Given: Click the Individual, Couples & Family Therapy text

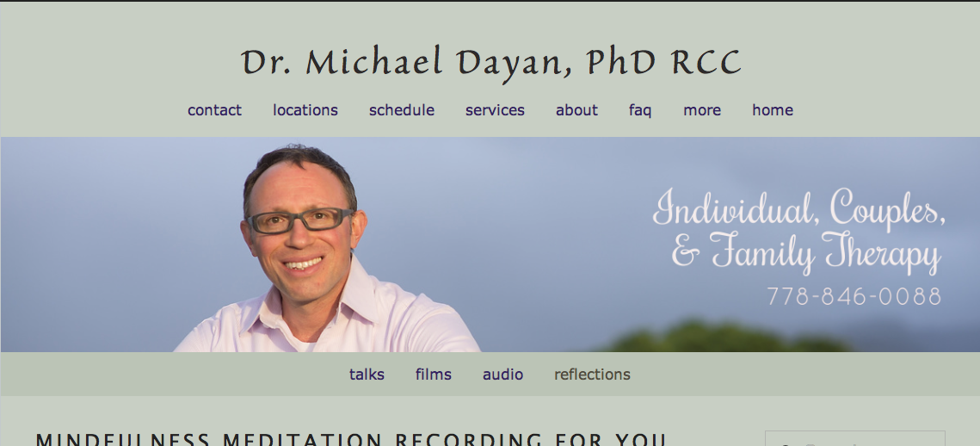Looking at the screenshot, I should [798, 231].
